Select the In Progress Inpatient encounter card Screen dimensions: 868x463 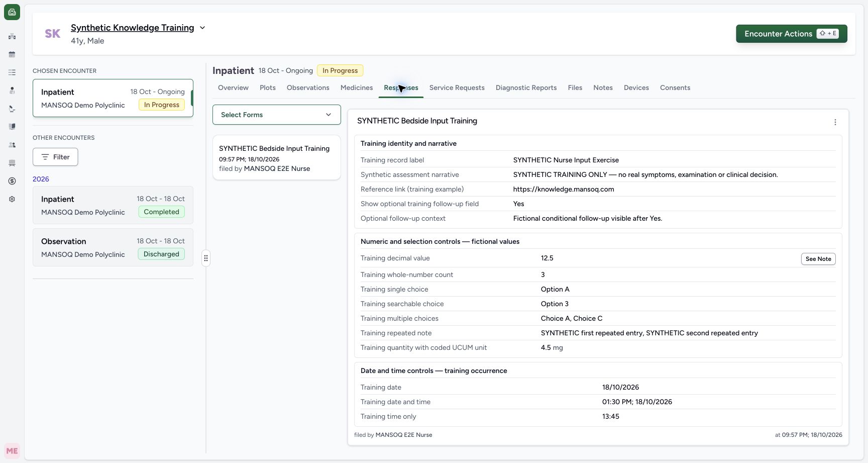113,98
